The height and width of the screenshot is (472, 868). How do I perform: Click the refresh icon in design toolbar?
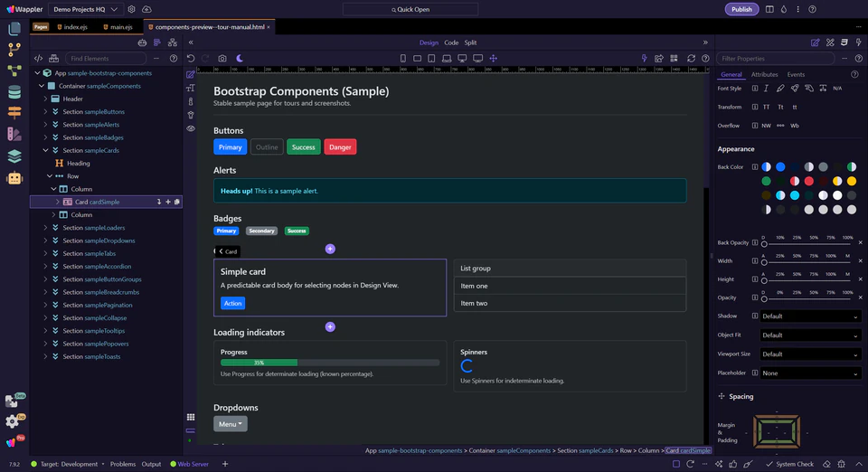691,58
